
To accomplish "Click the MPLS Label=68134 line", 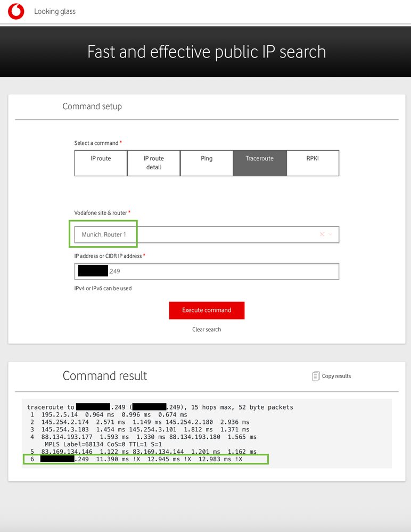I will tap(103, 445).
